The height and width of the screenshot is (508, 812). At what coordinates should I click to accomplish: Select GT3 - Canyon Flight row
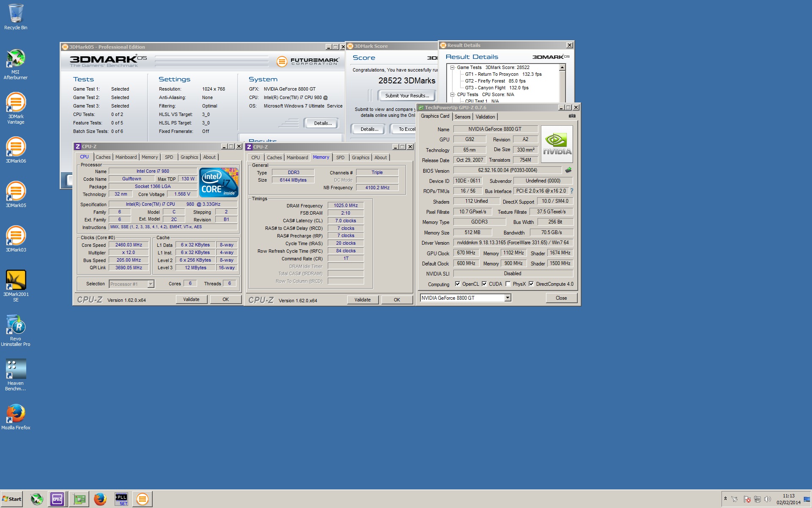pos(497,88)
